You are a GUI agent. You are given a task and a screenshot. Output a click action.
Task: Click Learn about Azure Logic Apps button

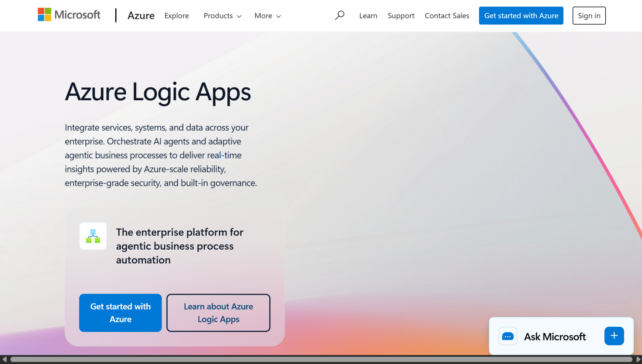(218, 313)
